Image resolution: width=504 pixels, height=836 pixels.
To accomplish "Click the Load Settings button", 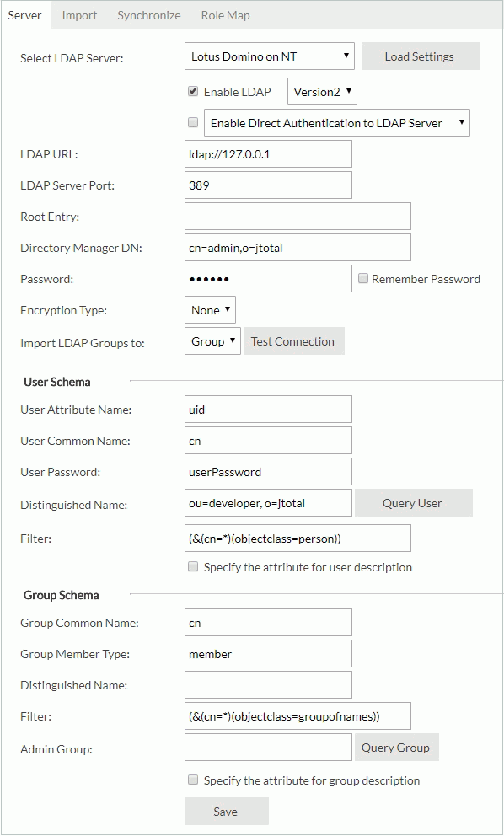I will click(420, 56).
